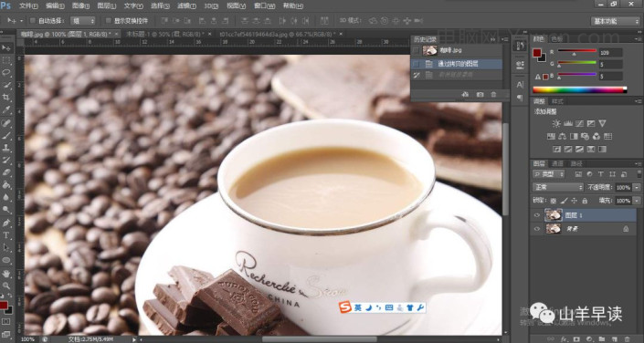The width and height of the screenshot is (644, 343).
Task: Switch to the 通道 tab
Action: [557, 163]
